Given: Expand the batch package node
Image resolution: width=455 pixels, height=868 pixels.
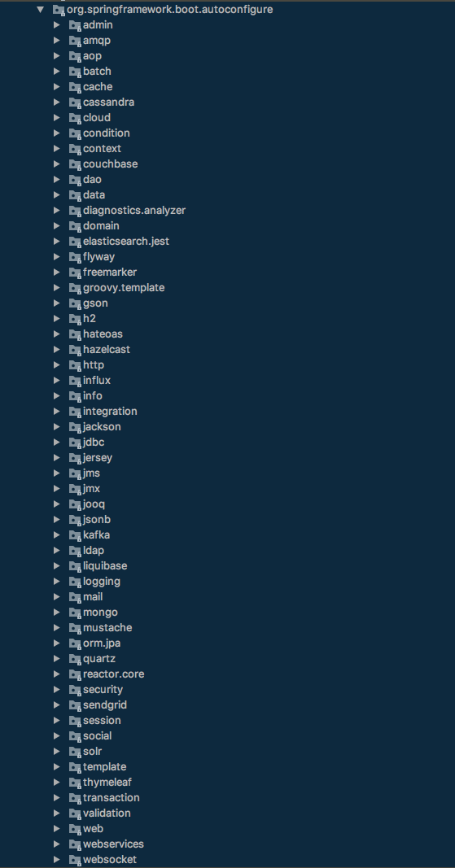Looking at the screenshot, I should pyautogui.click(x=56, y=72).
